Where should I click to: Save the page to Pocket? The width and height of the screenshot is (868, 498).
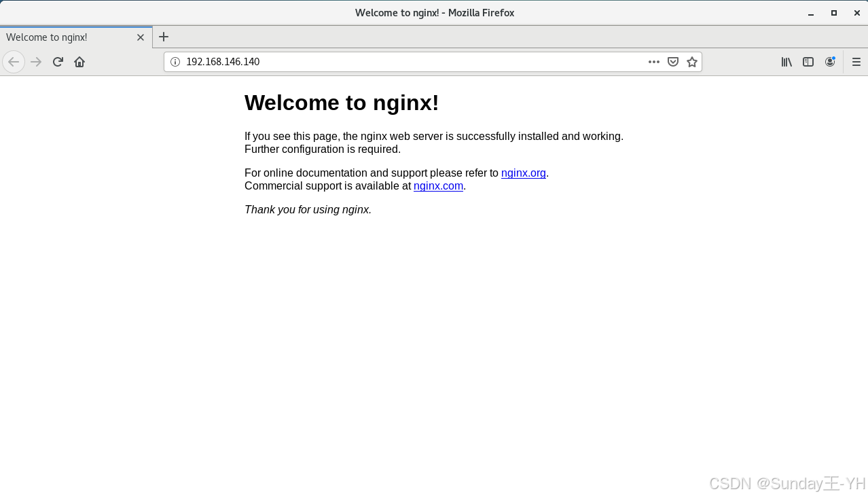click(x=672, y=62)
